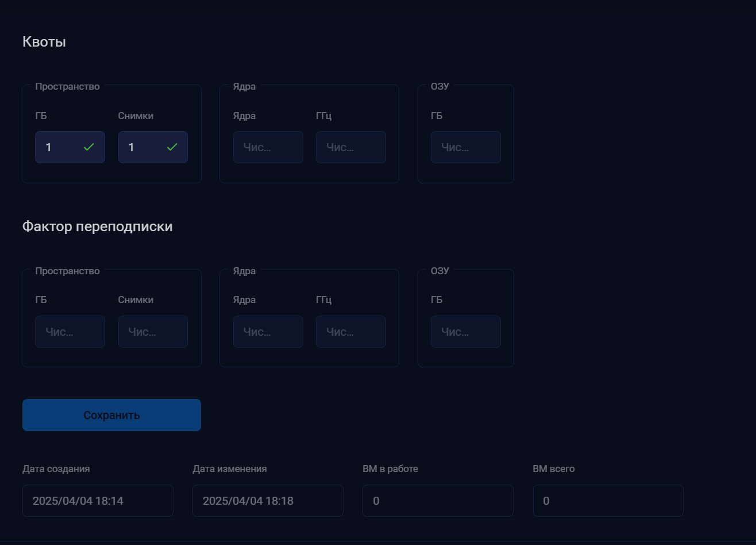Select Фактор переподписки ОЗУ ГБ input
This screenshot has height=545, width=756.
(x=465, y=332)
